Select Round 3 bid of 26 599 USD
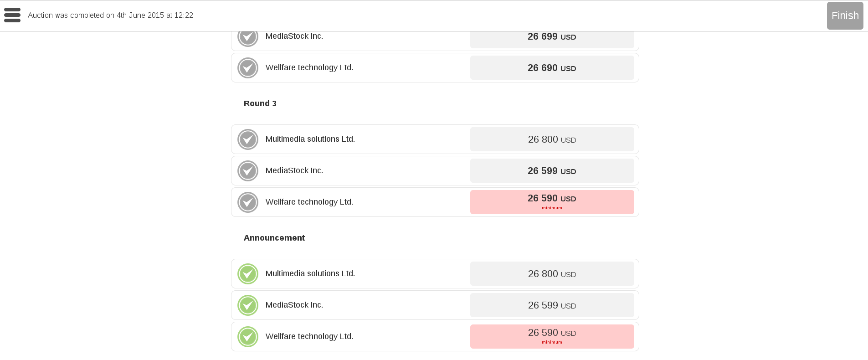 click(552, 171)
